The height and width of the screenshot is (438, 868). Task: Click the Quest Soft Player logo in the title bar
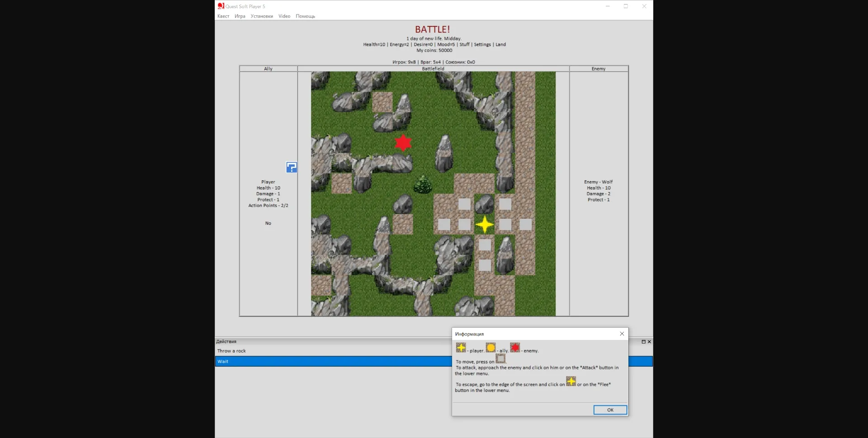point(220,6)
